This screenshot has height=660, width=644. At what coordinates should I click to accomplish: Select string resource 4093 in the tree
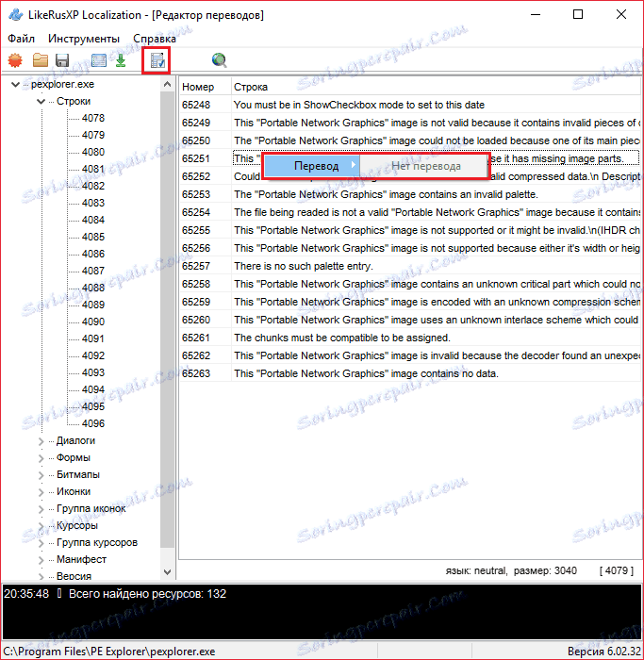pyautogui.click(x=93, y=372)
